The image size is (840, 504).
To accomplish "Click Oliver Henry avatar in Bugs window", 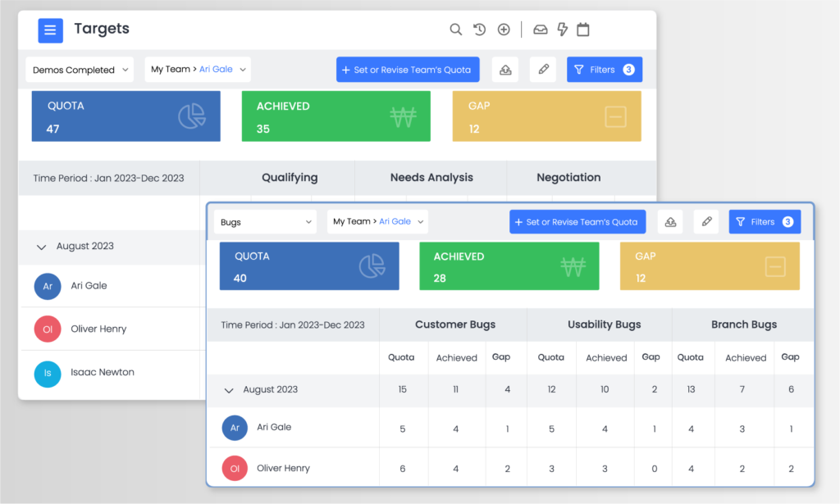I will tap(235, 469).
